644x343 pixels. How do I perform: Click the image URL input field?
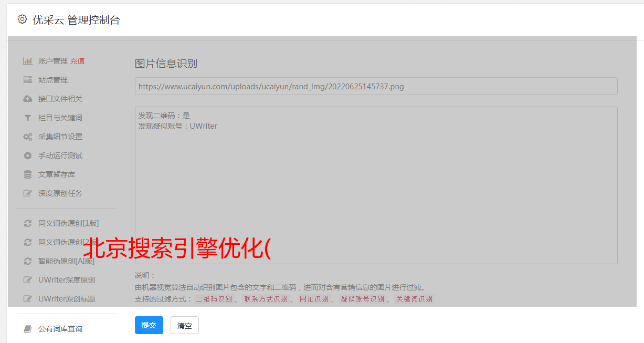[376, 86]
